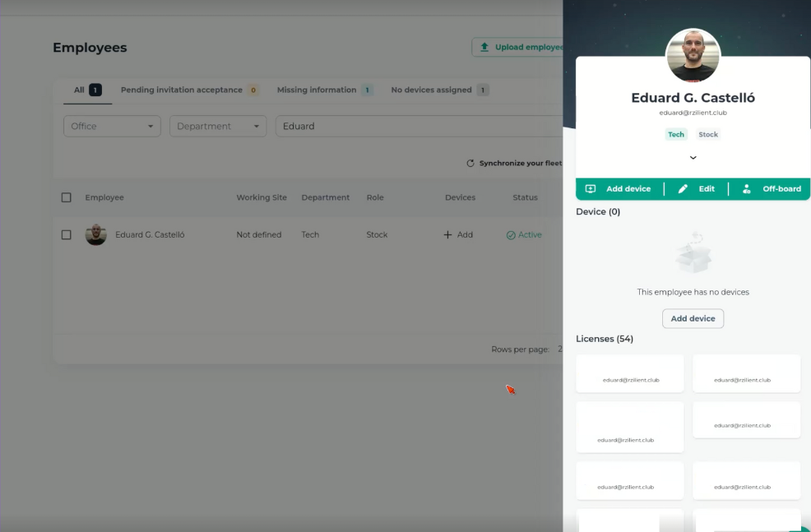Click the Stock tag in profile panel
Image resolution: width=811 pixels, height=532 pixels.
[708, 134]
